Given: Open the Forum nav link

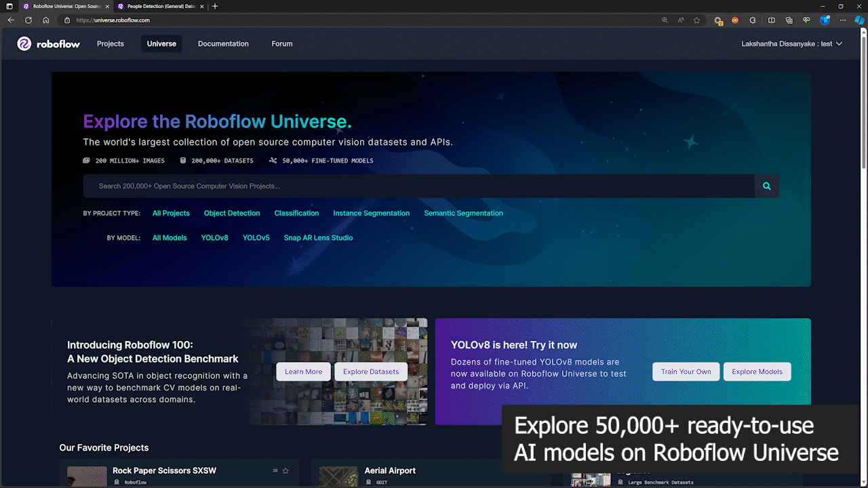Looking at the screenshot, I should [x=282, y=44].
